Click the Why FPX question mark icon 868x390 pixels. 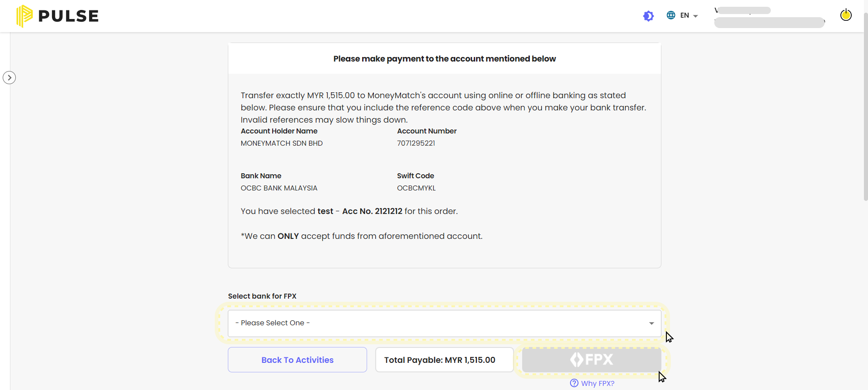coord(574,383)
